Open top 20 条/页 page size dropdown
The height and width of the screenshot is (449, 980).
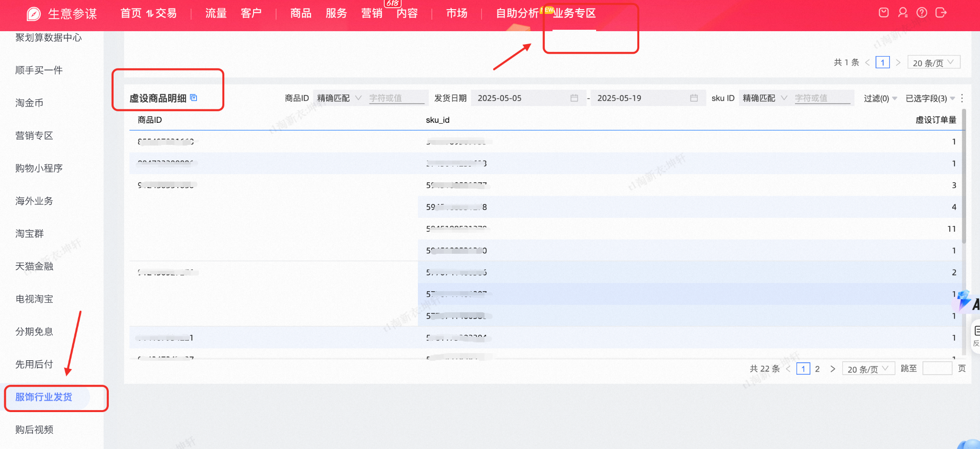[934, 62]
